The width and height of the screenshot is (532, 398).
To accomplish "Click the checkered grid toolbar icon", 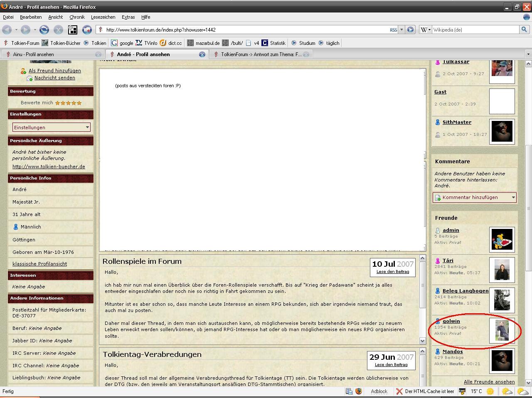I will [73, 29].
